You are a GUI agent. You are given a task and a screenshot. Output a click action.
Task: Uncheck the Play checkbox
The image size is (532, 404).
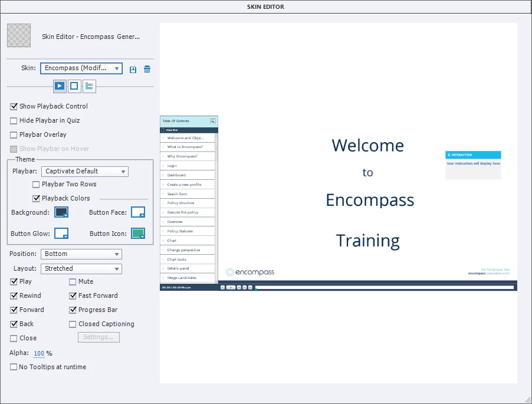tap(14, 281)
